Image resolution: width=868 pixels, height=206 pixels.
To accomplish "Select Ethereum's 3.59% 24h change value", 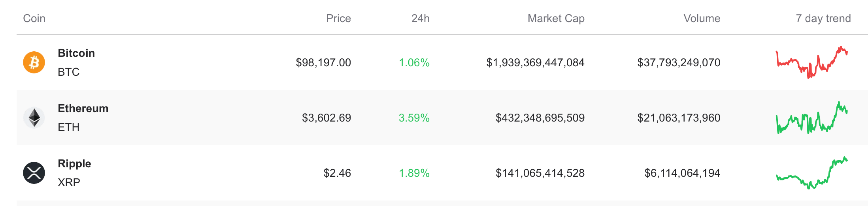I will click(414, 118).
